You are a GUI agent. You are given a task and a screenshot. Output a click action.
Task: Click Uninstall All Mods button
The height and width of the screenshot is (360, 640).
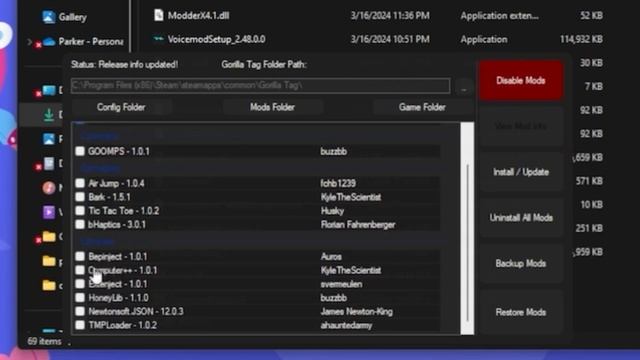(x=521, y=218)
